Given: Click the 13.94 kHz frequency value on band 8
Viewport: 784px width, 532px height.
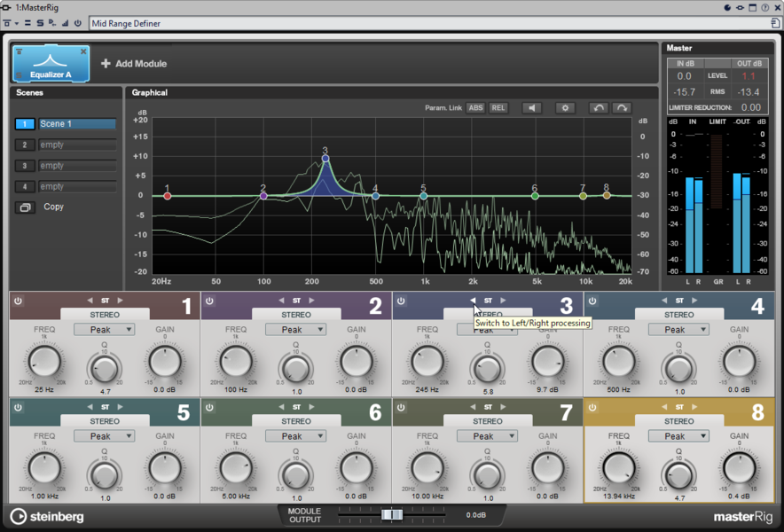Looking at the screenshot, I should [x=618, y=496].
